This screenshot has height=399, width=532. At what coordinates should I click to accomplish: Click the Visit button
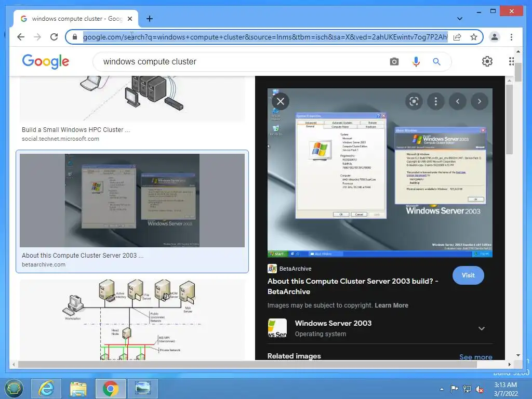(x=468, y=275)
